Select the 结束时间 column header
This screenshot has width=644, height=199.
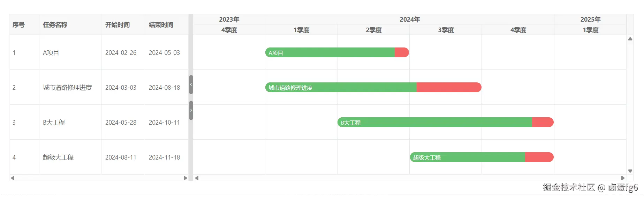tap(167, 25)
